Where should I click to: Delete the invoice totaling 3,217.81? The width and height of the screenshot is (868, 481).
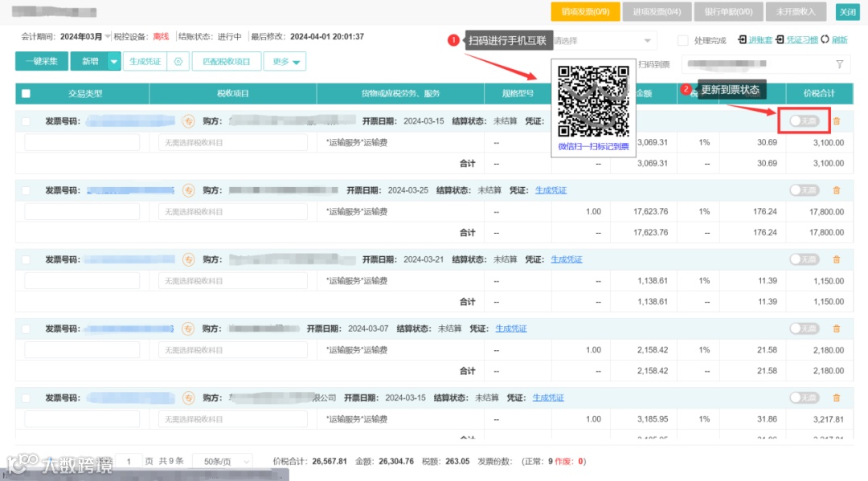pyautogui.click(x=837, y=397)
